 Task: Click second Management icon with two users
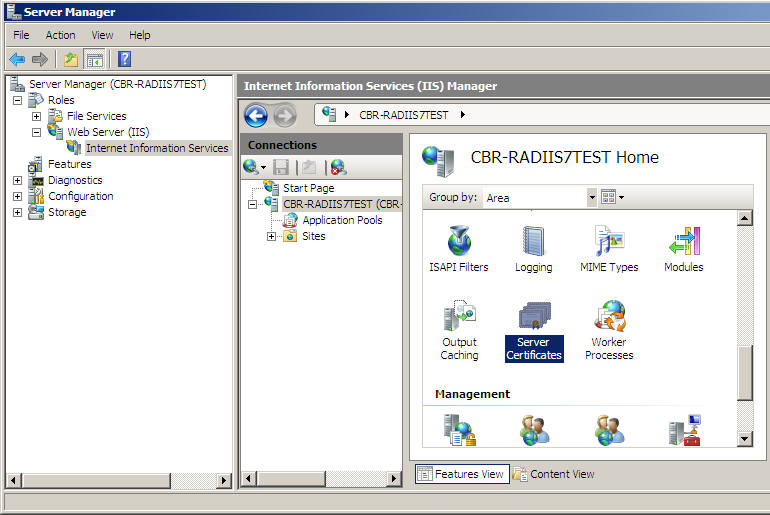pos(534,430)
